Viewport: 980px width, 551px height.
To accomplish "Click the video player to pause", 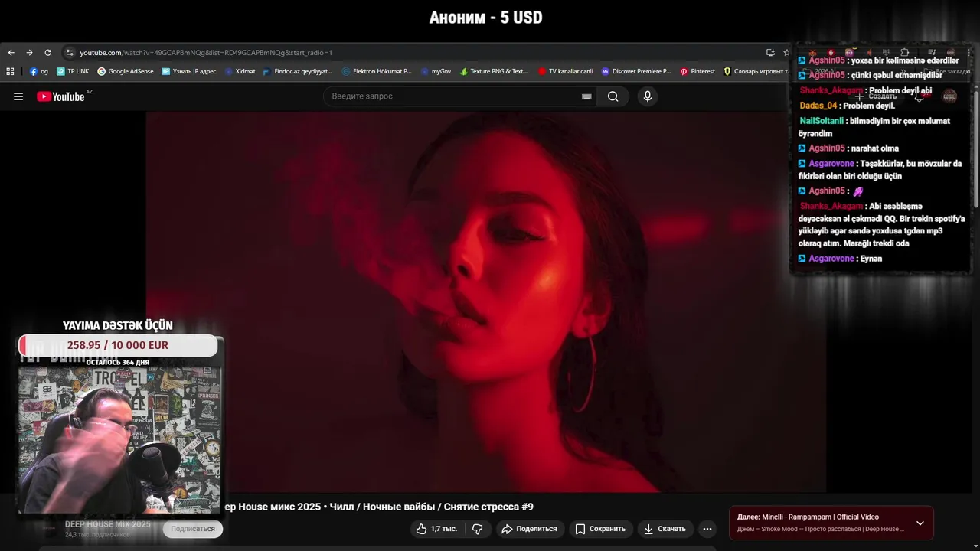I will tap(486, 302).
